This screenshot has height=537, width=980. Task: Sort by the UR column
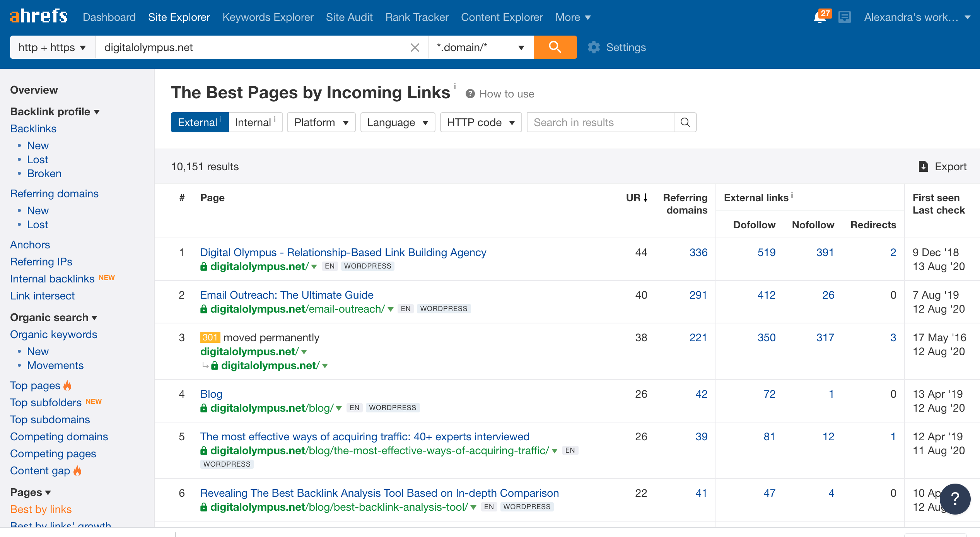(x=637, y=198)
